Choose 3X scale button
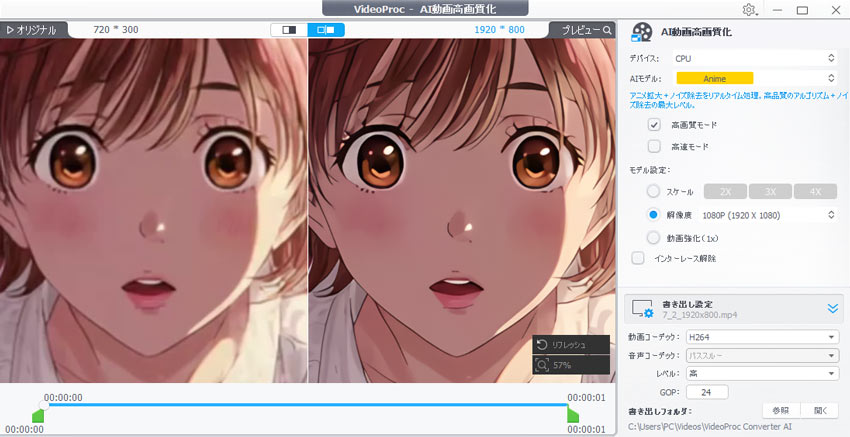 point(770,191)
